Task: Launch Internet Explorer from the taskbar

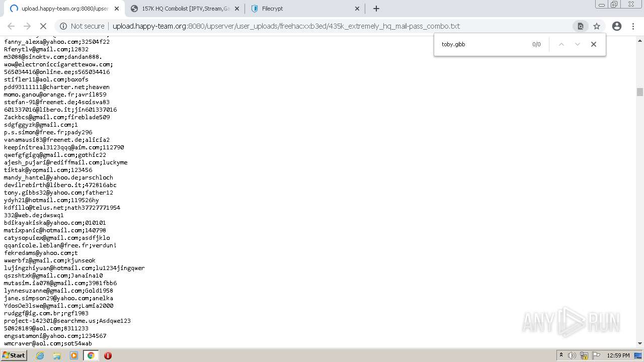Action: (x=40, y=355)
